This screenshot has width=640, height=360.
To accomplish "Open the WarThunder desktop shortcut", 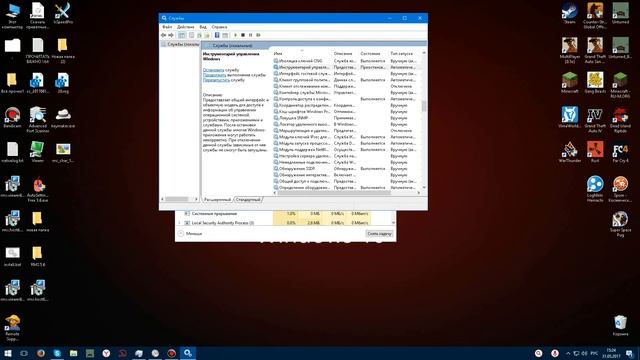I will [569, 152].
